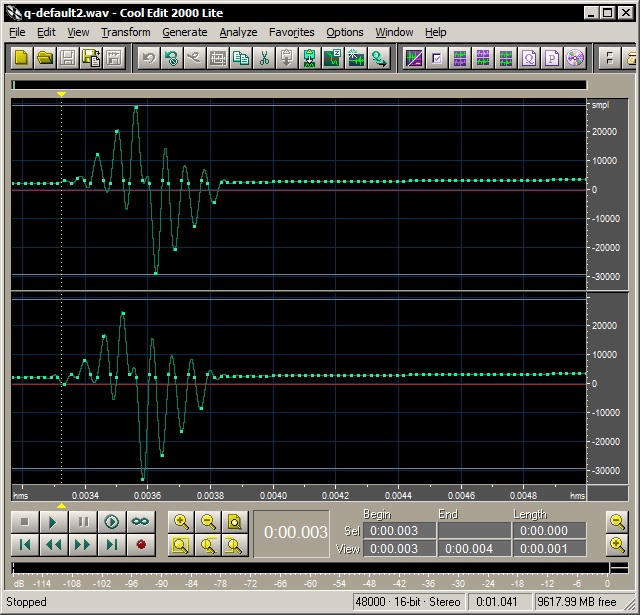640x615 pixels.
Task: Click the Open folder toolbar icon
Action: click(45, 58)
